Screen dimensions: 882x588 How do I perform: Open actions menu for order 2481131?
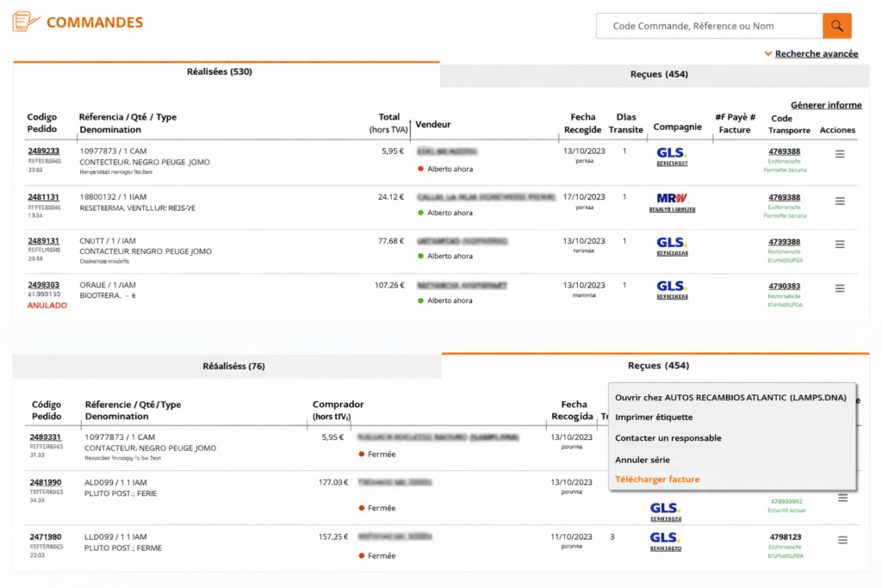(840, 201)
